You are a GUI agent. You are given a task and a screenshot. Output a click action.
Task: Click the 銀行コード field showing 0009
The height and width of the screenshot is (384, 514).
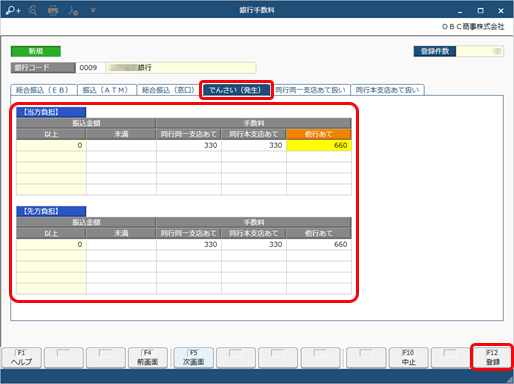pos(91,68)
